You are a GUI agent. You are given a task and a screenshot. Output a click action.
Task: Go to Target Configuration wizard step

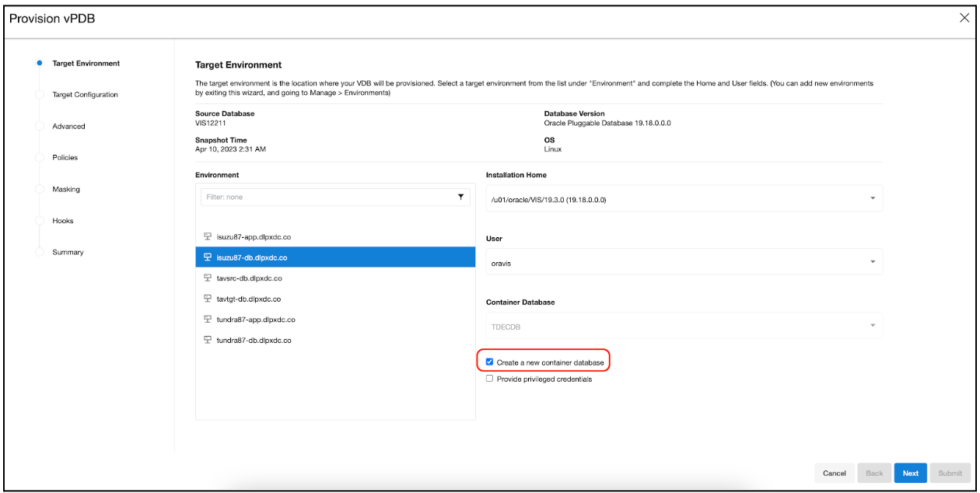pos(85,95)
